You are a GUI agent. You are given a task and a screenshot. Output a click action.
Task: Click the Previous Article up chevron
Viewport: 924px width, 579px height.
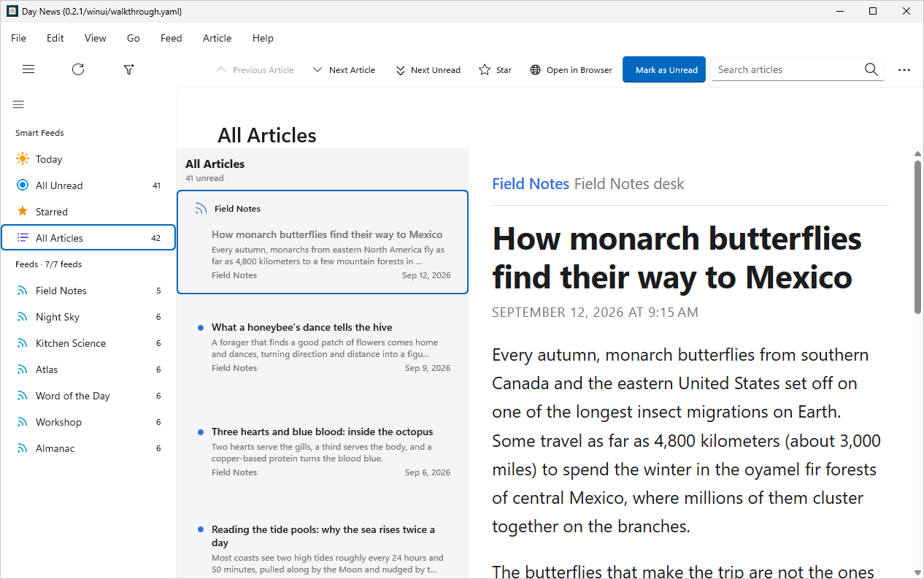coord(222,70)
